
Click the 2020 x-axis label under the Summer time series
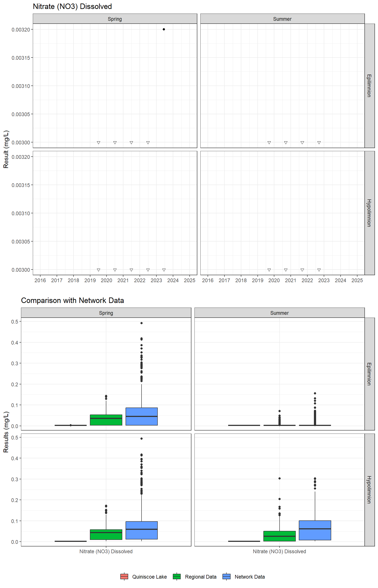274,280
